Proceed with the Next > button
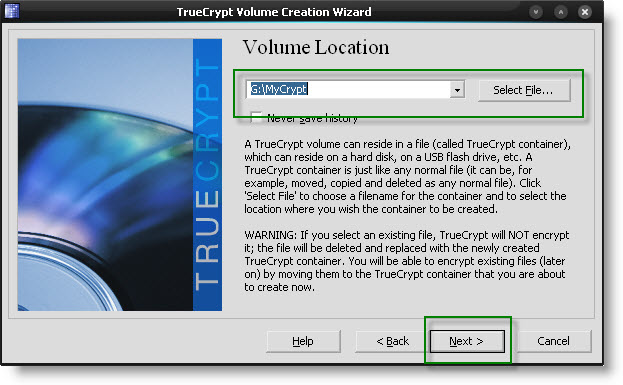Image resolution: width=623 pixels, height=385 pixels. (467, 341)
